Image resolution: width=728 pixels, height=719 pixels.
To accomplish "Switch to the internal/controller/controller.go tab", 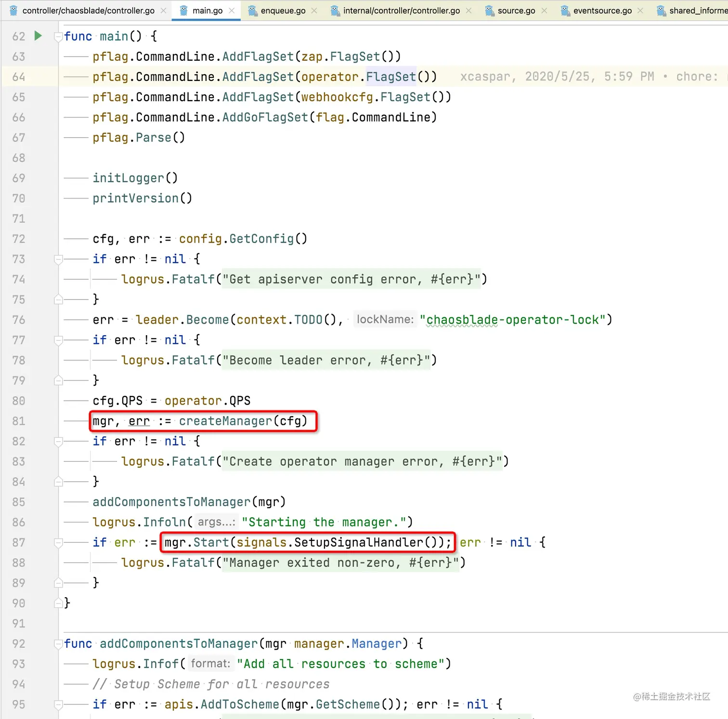I will pos(402,11).
